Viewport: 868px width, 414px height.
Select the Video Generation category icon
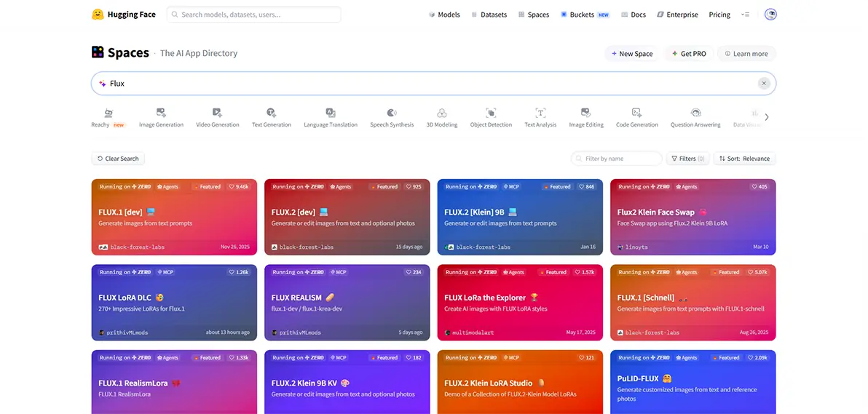218,112
